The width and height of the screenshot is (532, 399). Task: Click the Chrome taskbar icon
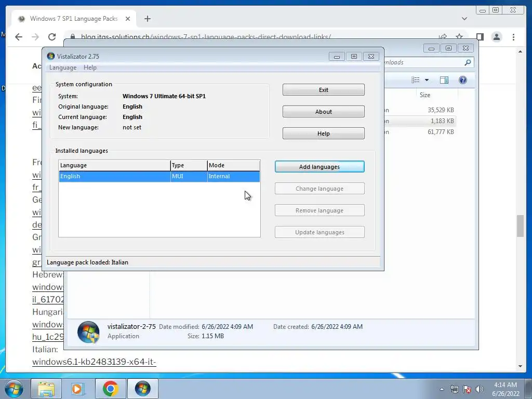110,389
